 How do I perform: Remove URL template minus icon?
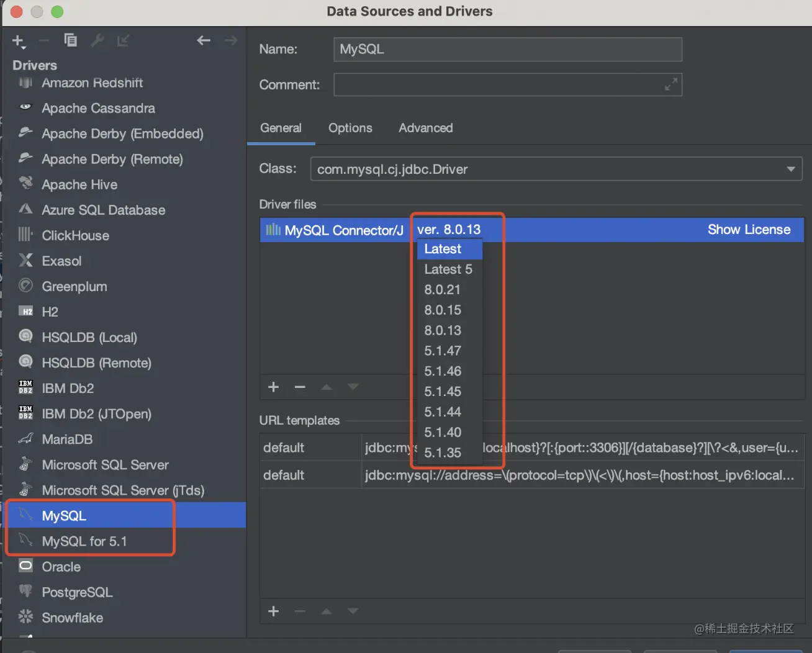(x=300, y=611)
